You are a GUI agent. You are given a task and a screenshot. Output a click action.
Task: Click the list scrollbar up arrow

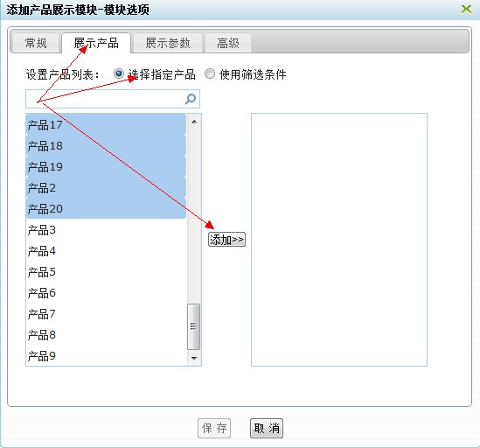(194, 122)
